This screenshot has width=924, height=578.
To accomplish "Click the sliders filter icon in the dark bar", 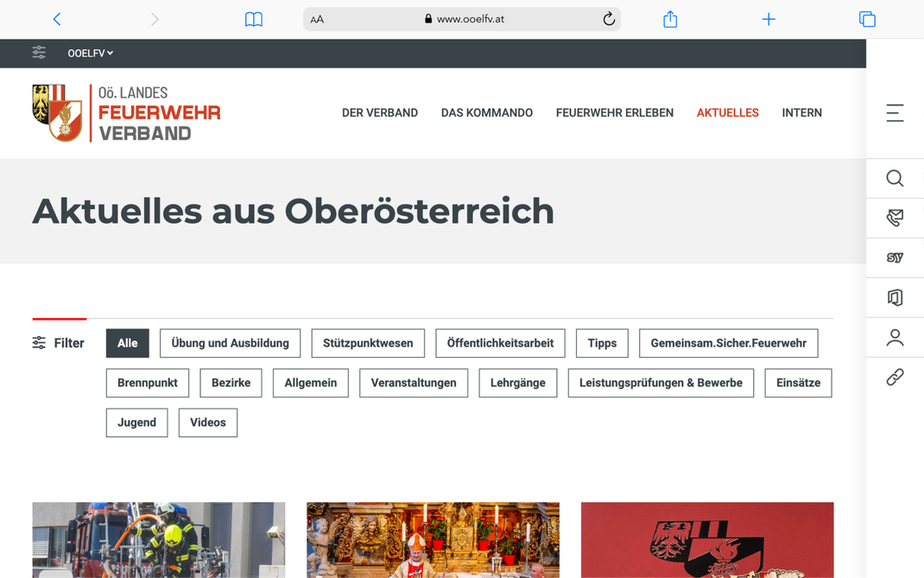I will (39, 53).
